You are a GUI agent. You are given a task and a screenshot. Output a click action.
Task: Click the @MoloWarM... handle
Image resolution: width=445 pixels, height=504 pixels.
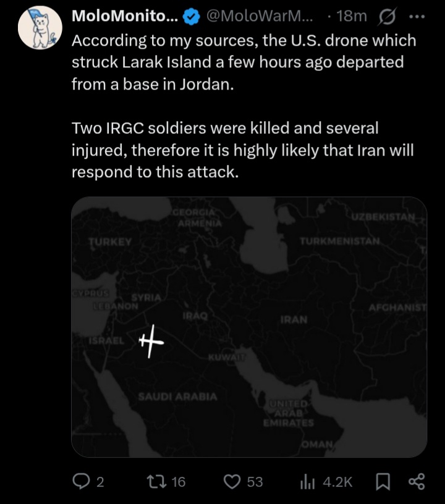(259, 16)
